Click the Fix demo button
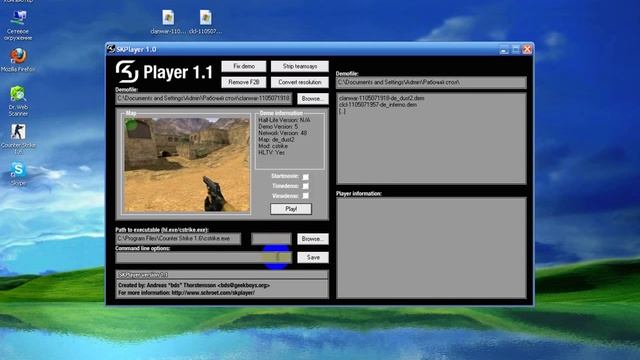This screenshot has height=360, width=640. pyautogui.click(x=244, y=66)
